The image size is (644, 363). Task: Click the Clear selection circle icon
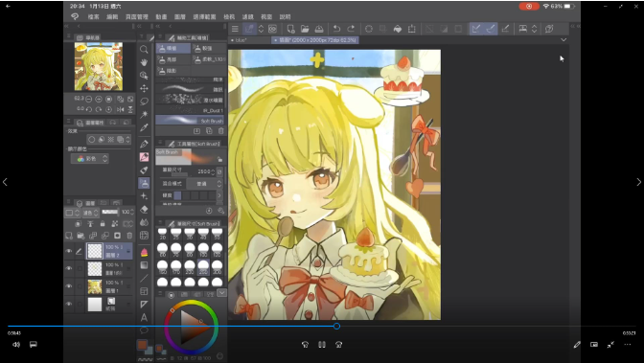[369, 29]
